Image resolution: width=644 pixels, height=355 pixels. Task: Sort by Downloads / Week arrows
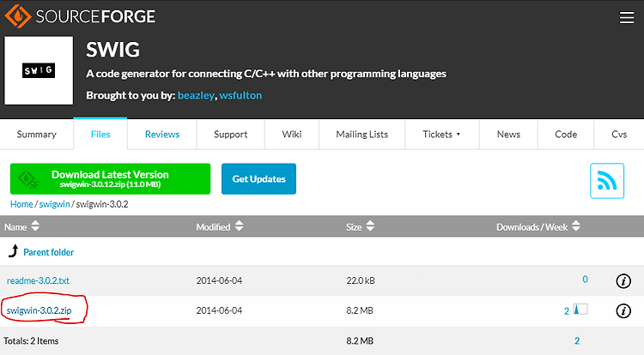coord(576,226)
